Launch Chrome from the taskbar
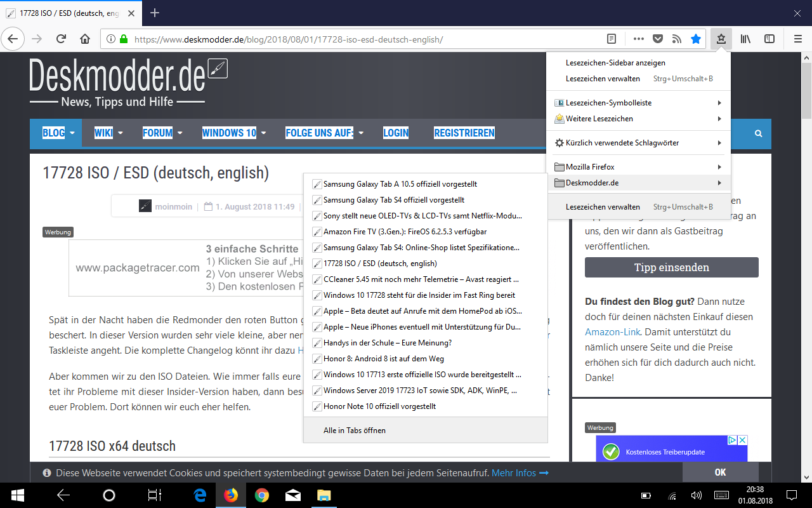This screenshot has height=508, width=812. [x=261, y=495]
